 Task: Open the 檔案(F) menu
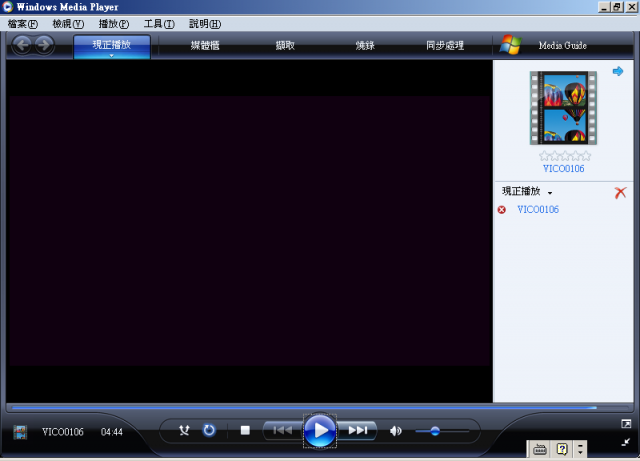(23, 24)
